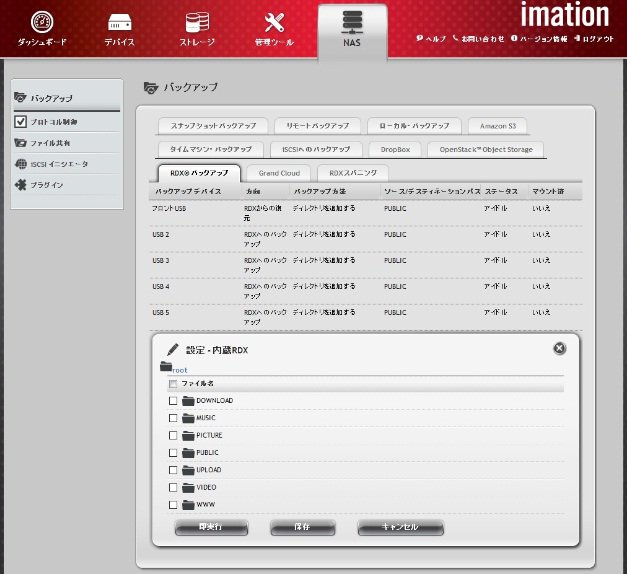
Task: Switch to iSCSI Backup (iSCSIへのバックアップ) tab
Action: coord(316,150)
